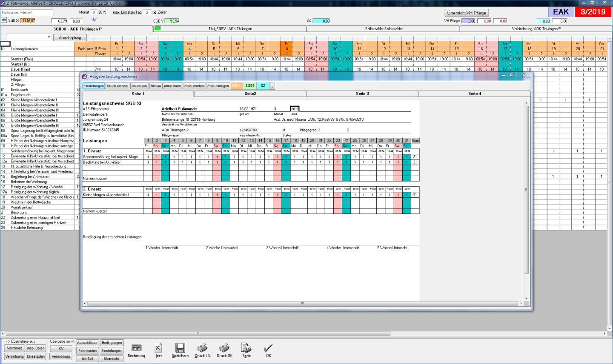The image size is (613, 364).
Task: Click the dialog's horizontal scrollbar
Action: [x=303, y=304]
